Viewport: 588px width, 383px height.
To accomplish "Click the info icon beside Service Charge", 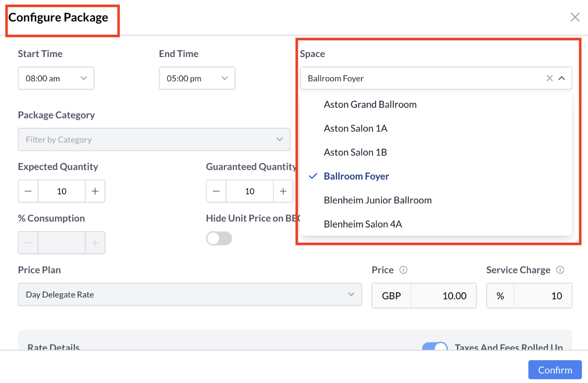I will (560, 270).
